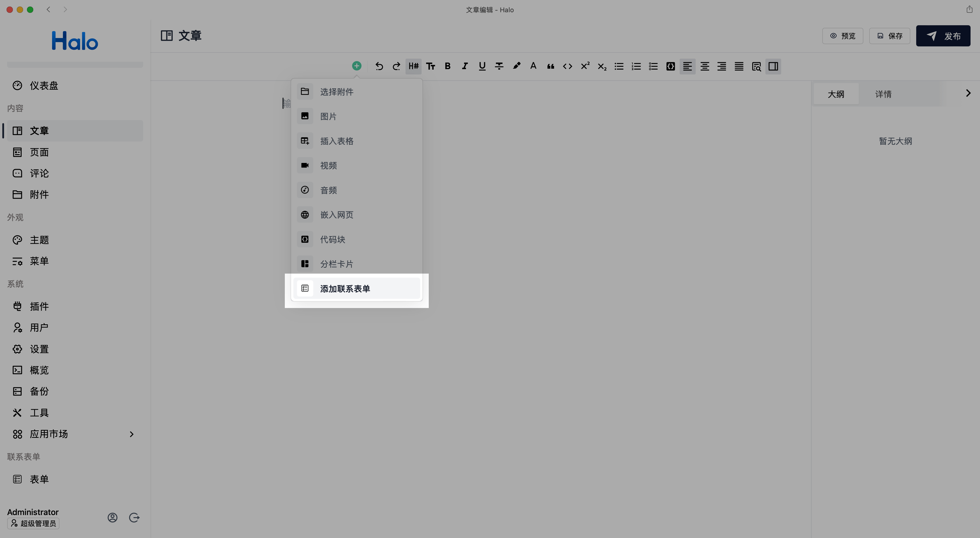980x538 pixels.
Task: Choose 视频 from insert menu
Action: (x=357, y=165)
